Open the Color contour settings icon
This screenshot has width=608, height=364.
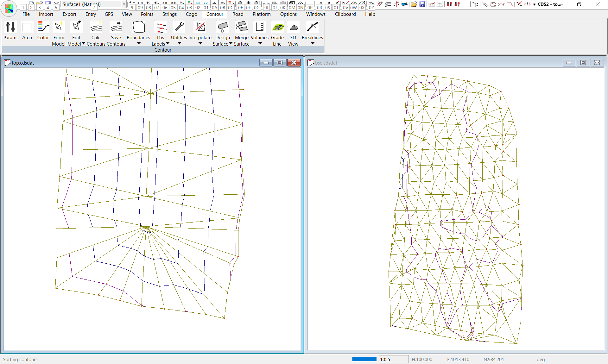43,27
